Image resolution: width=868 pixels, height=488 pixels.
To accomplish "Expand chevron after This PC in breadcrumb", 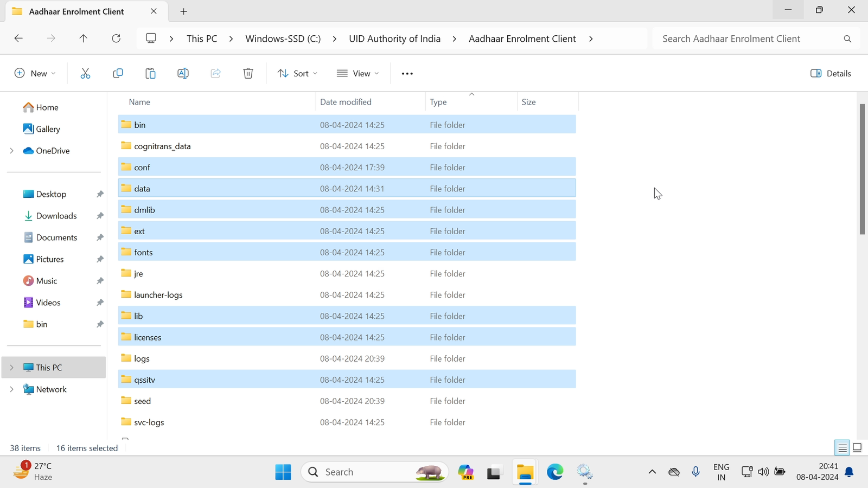I will tap(231, 38).
